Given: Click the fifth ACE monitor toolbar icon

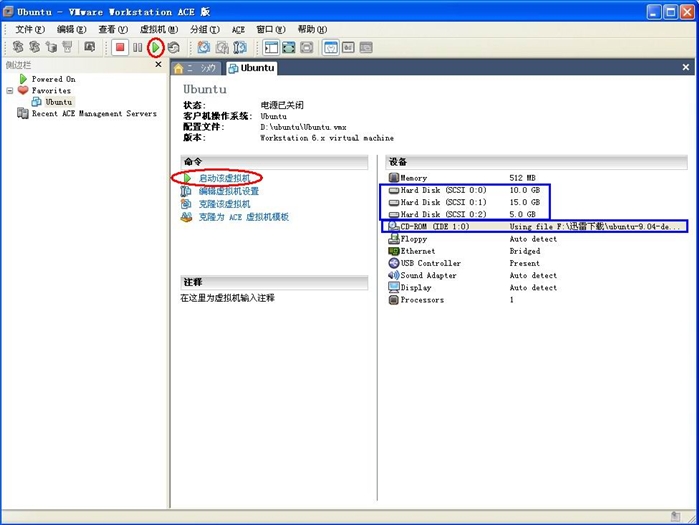Looking at the screenshot, I should (x=90, y=47).
